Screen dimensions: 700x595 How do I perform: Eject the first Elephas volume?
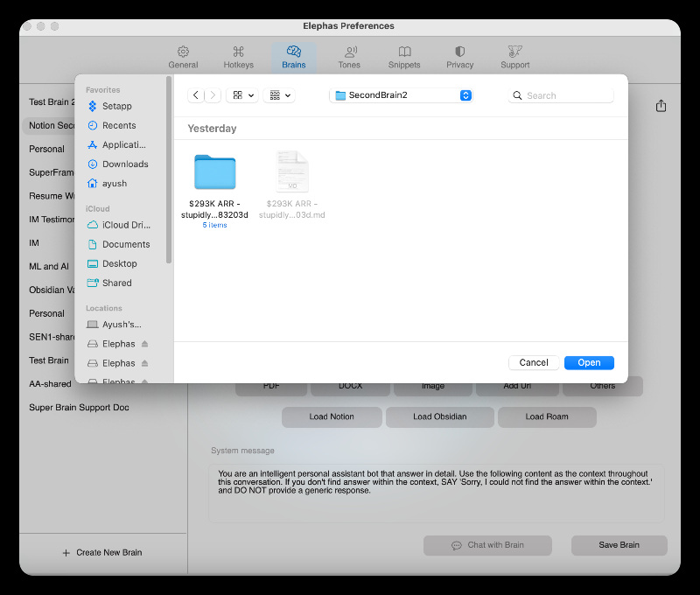point(145,344)
